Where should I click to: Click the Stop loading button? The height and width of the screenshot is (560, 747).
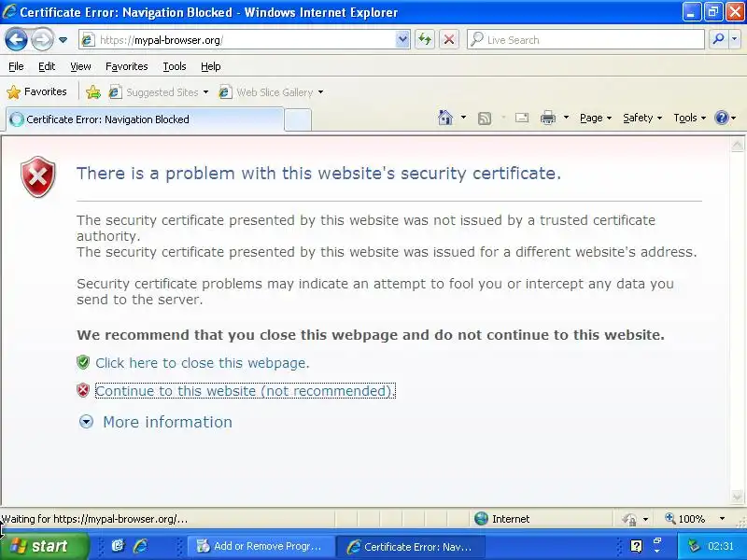(449, 39)
